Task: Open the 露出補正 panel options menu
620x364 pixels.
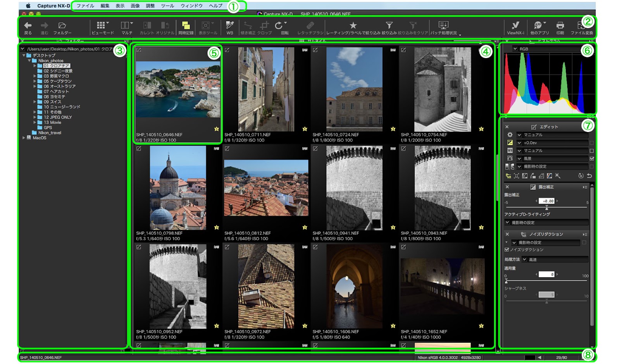Action: point(585,187)
